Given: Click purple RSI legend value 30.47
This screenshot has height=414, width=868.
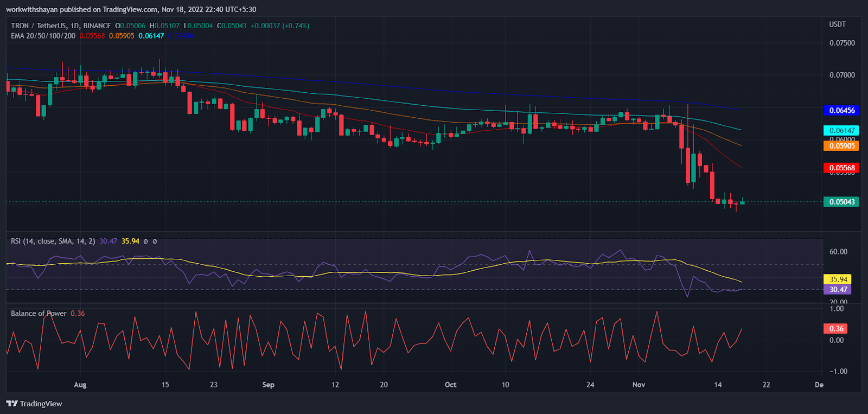Looking at the screenshot, I should (x=108, y=241).
